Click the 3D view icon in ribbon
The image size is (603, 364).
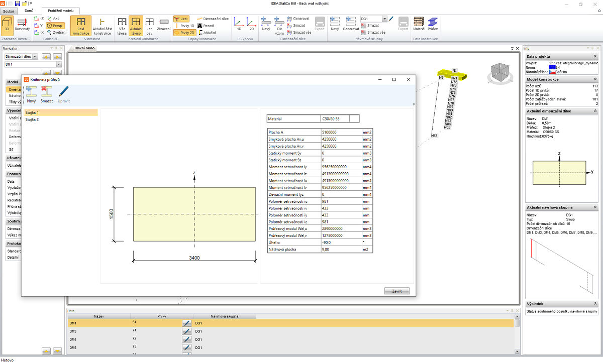point(7,25)
